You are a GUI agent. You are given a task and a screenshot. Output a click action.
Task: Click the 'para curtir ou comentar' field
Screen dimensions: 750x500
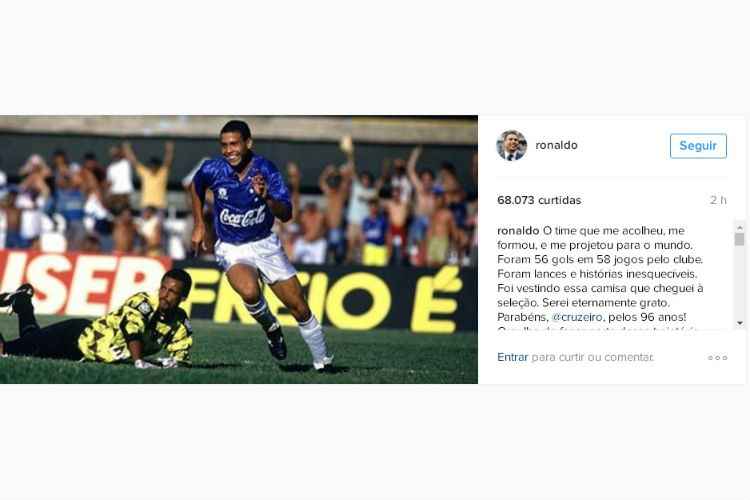tap(592, 357)
